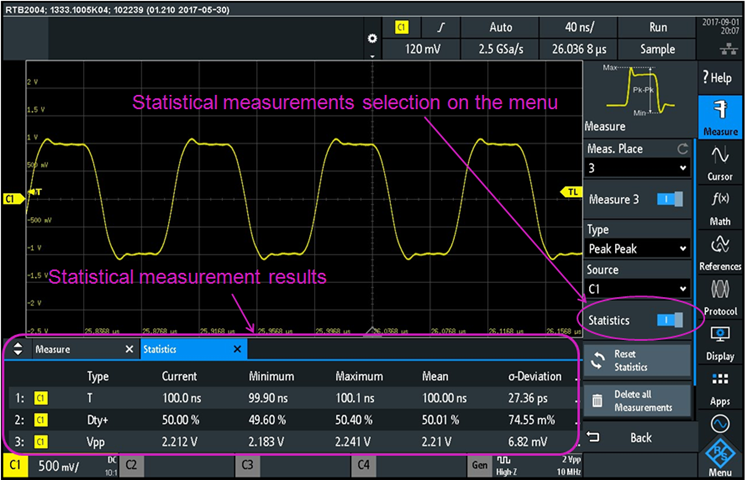The height and width of the screenshot is (480, 747).
Task: Toggle the Statistics switch
Action: [670, 320]
